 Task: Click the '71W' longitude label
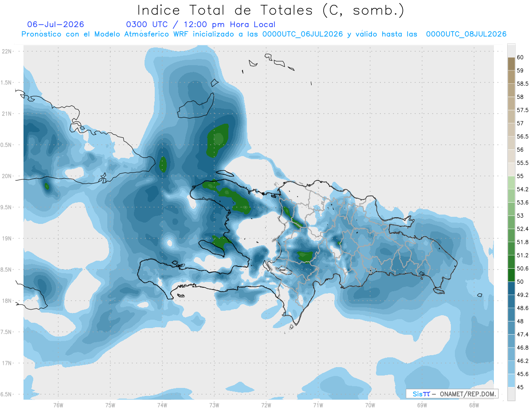[x=318, y=405]
